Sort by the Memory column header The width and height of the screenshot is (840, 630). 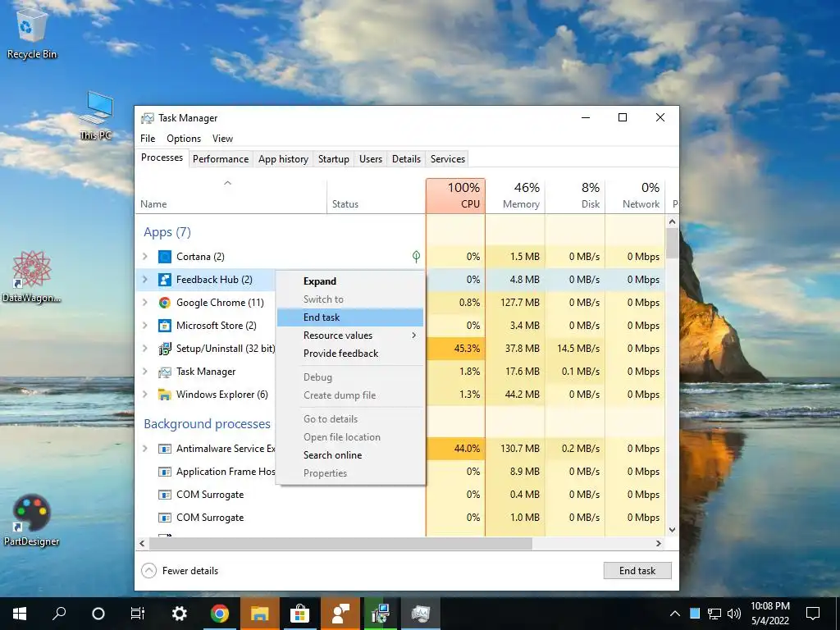pyautogui.click(x=515, y=197)
